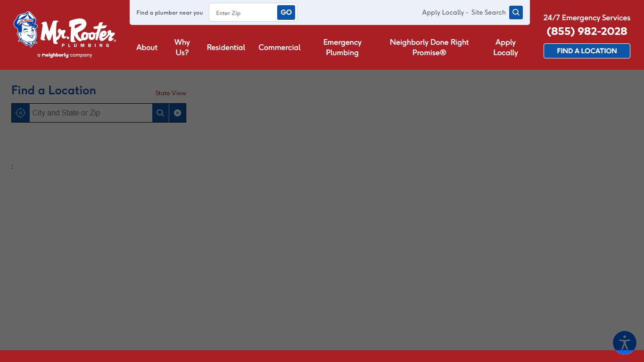Click the FIND A LOCATION button

tap(586, 51)
